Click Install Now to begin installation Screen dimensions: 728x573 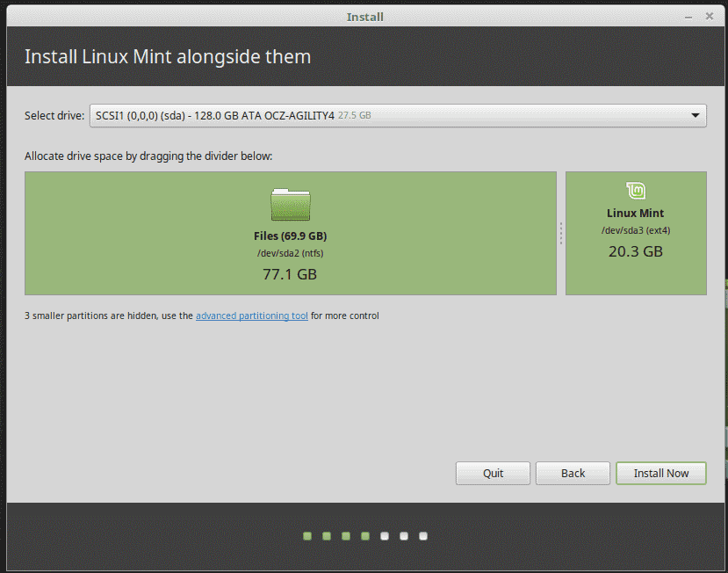pos(660,473)
